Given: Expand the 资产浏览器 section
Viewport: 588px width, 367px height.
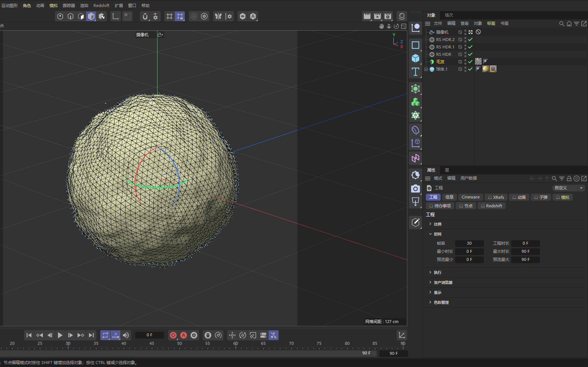Looking at the screenshot, I should tap(430, 282).
